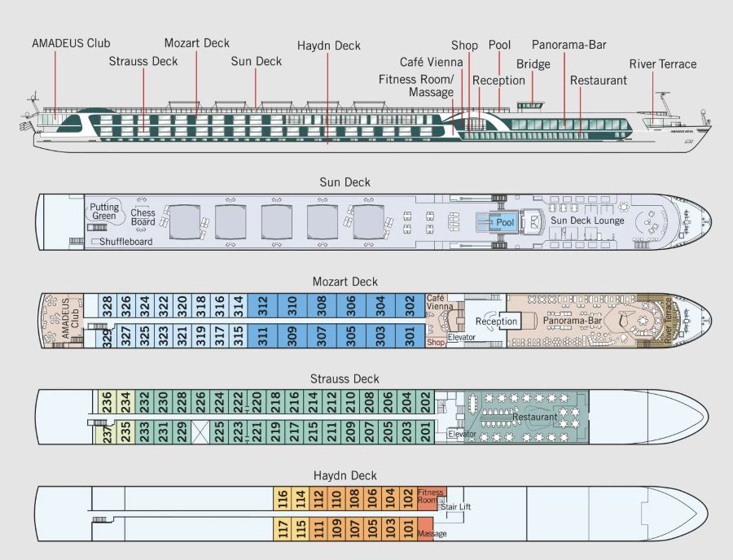The width and height of the screenshot is (733, 560).
Task: Click the Panorama-Bar on the Mozart Deck plan
Action: point(573,321)
